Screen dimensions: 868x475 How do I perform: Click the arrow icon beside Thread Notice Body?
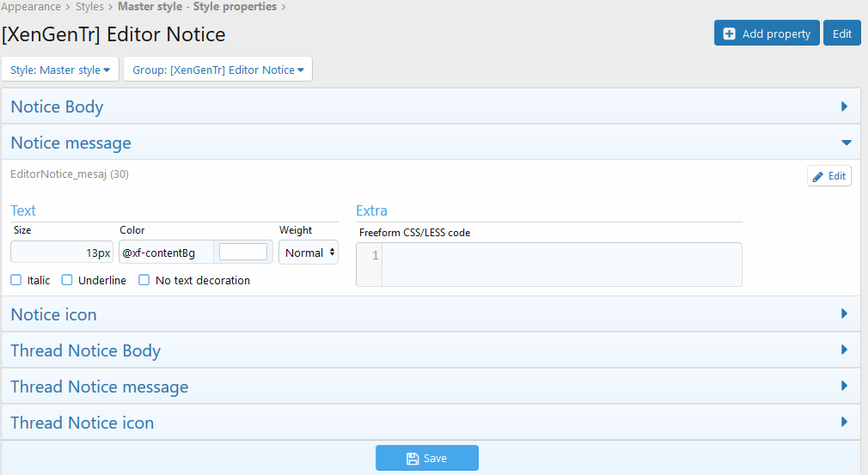coord(844,350)
